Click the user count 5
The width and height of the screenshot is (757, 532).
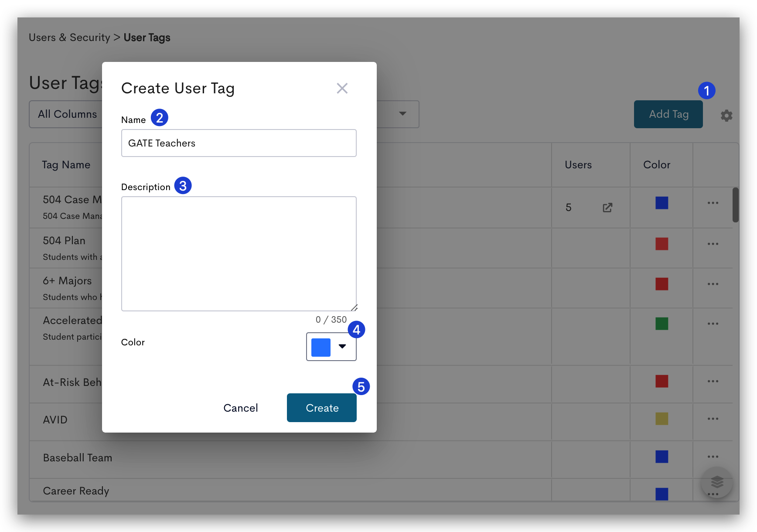569,208
